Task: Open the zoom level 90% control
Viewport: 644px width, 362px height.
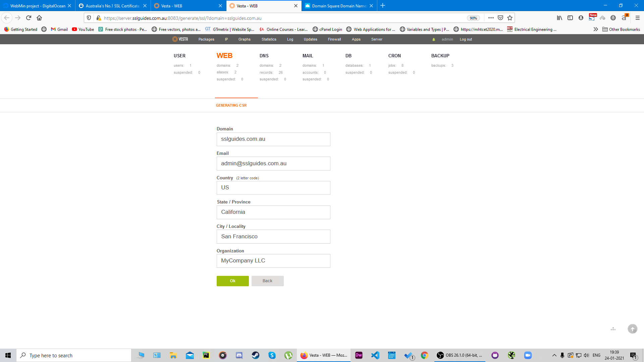Action: [x=473, y=18]
